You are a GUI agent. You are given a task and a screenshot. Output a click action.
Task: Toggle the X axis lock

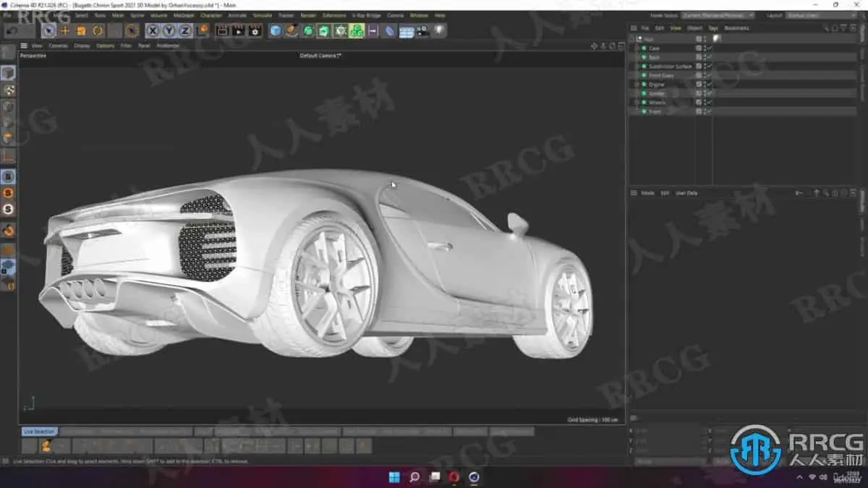coord(153,30)
